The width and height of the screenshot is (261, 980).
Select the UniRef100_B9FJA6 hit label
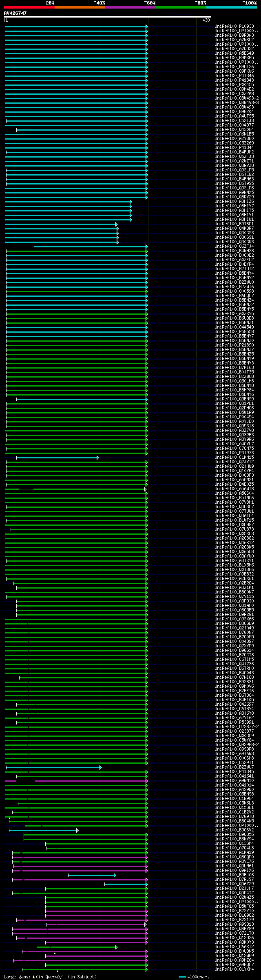click(234, 875)
